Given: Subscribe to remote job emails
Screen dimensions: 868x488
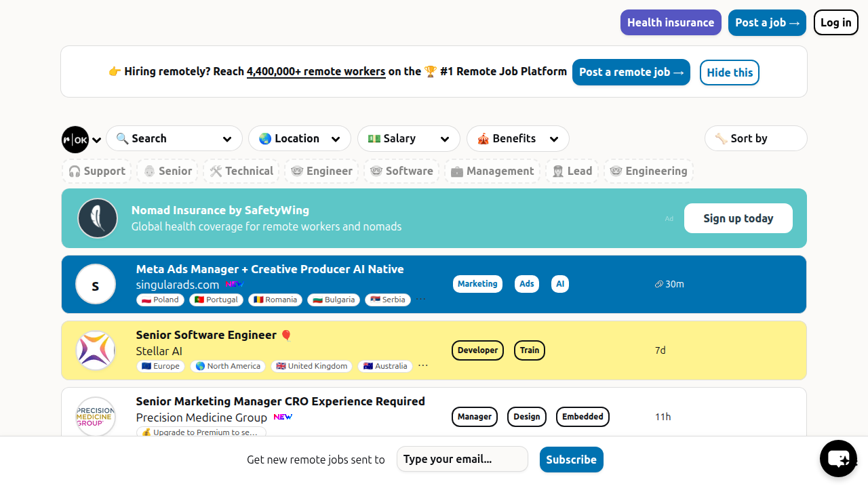Looking at the screenshot, I should [572, 460].
